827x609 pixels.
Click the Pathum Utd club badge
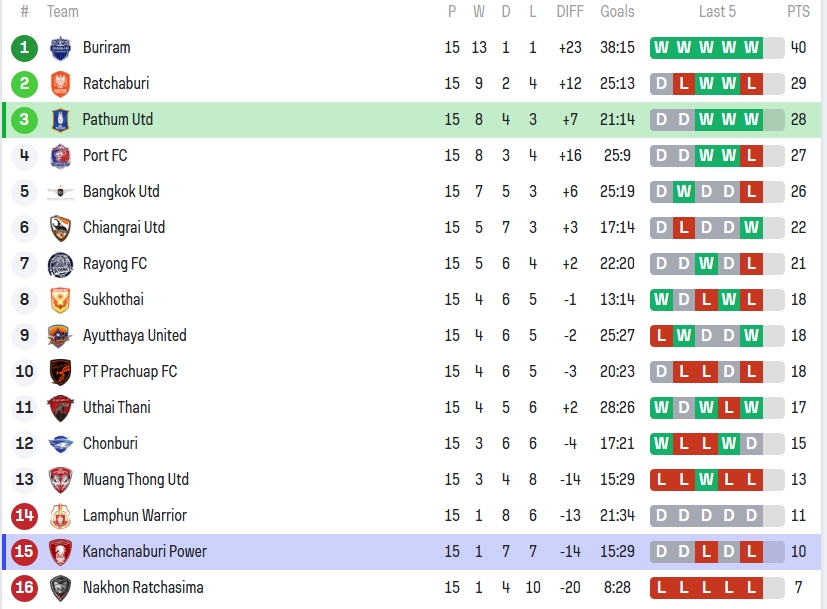60,120
